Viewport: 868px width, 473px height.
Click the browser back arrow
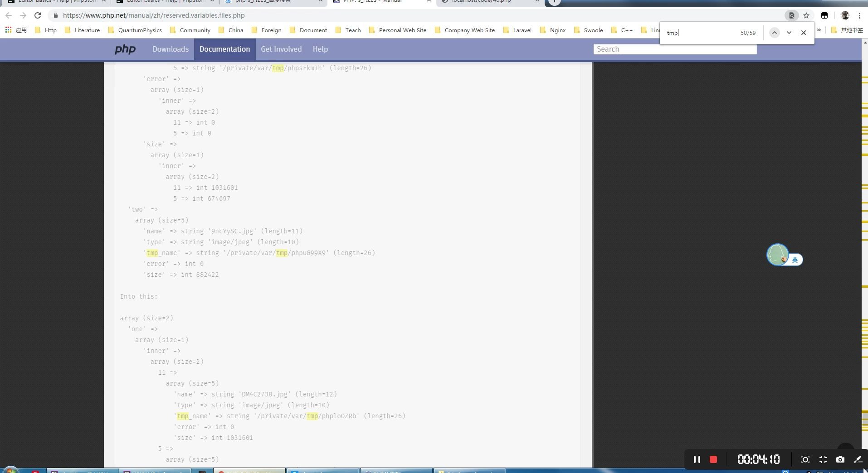click(9, 15)
